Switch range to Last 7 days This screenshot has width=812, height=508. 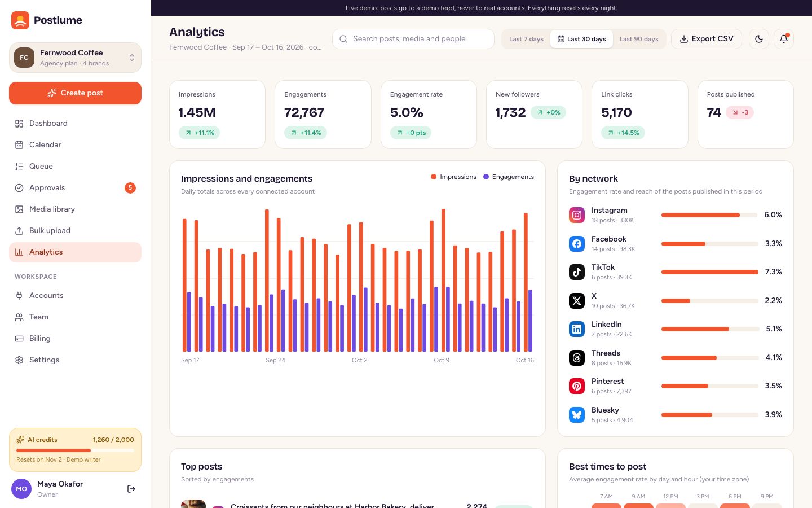tap(526, 39)
